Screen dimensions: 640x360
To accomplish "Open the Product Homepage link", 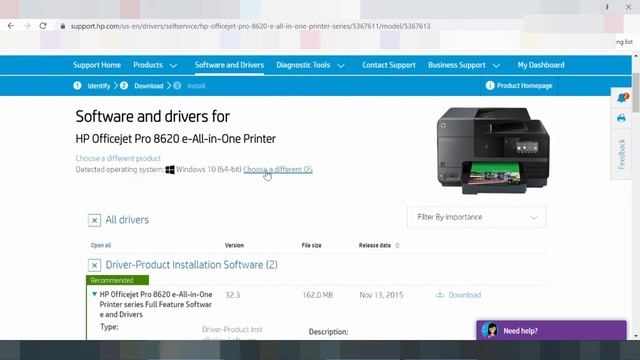I will (x=524, y=86).
